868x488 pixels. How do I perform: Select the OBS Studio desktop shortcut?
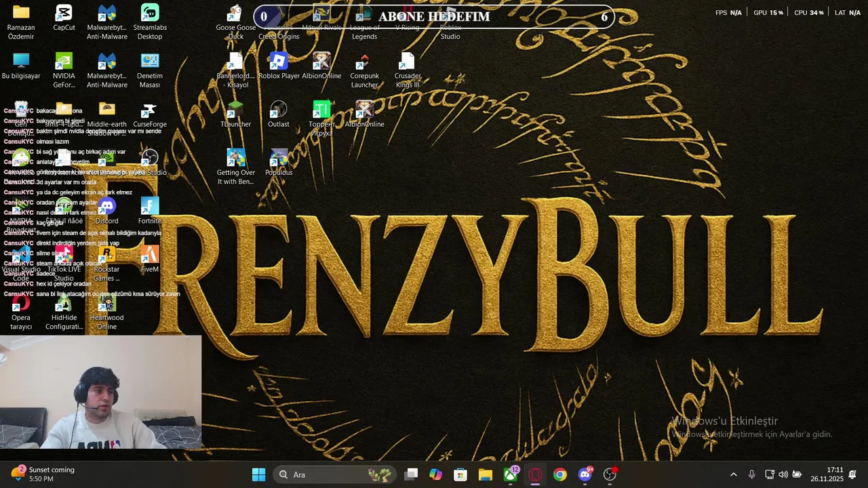(x=150, y=163)
